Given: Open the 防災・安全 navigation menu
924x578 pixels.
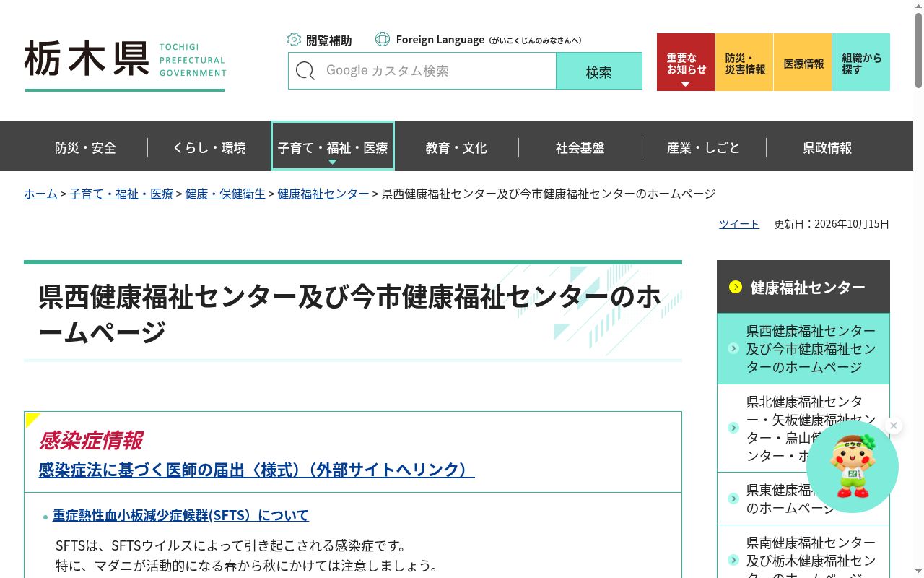Looking at the screenshot, I should pos(85,147).
